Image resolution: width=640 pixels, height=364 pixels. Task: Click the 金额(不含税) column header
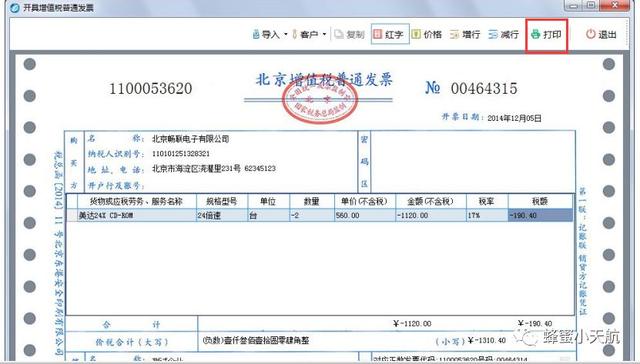click(431, 202)
